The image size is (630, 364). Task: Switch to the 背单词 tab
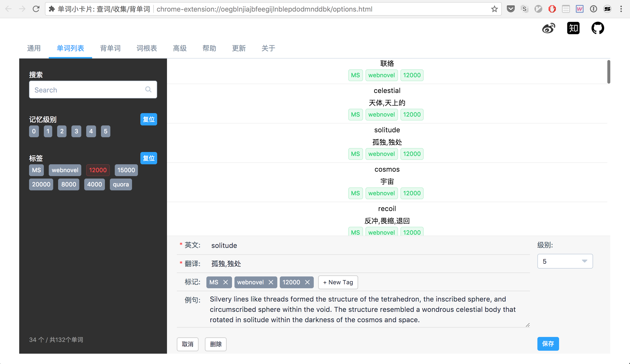pos(110,48)
